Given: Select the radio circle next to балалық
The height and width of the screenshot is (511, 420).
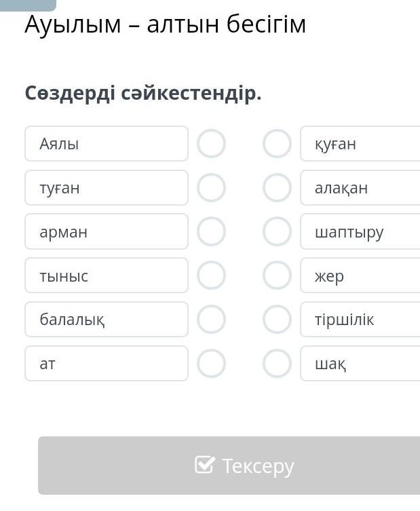Looking at the screenshot, I should 211,319.
